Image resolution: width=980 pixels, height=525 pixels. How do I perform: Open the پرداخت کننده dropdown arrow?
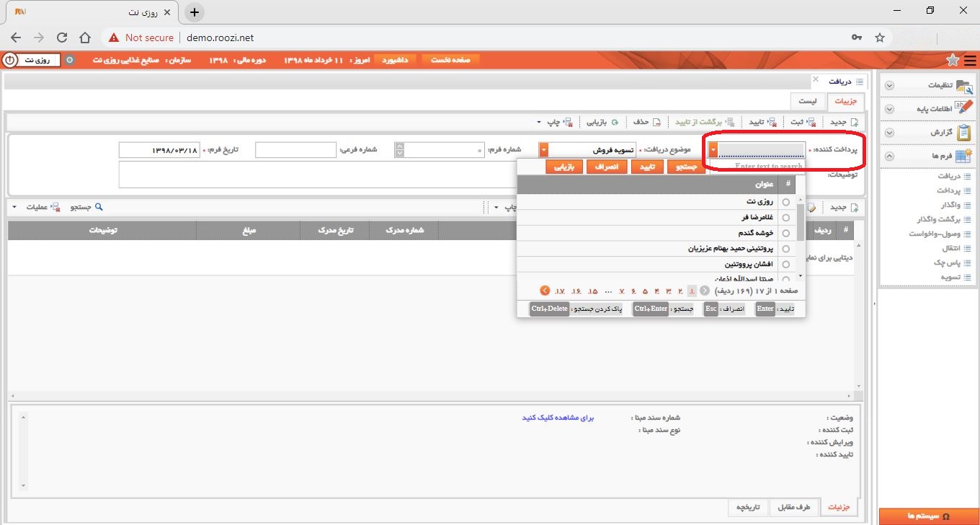pos(713,150)
